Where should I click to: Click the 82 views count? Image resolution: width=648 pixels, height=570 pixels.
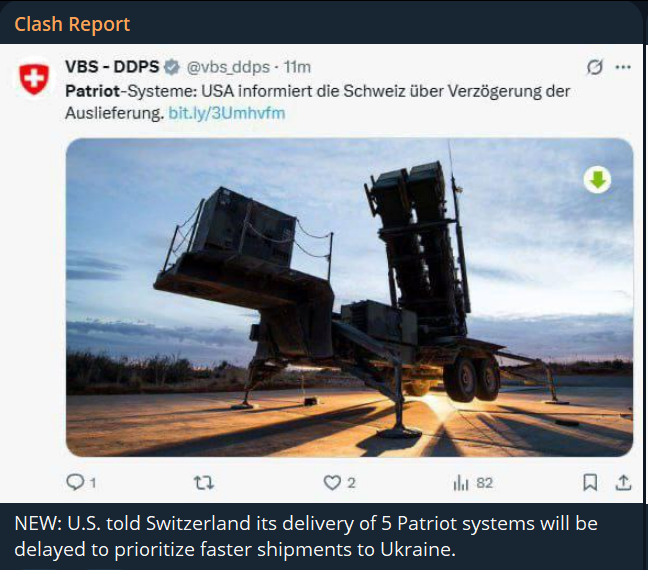485,483
